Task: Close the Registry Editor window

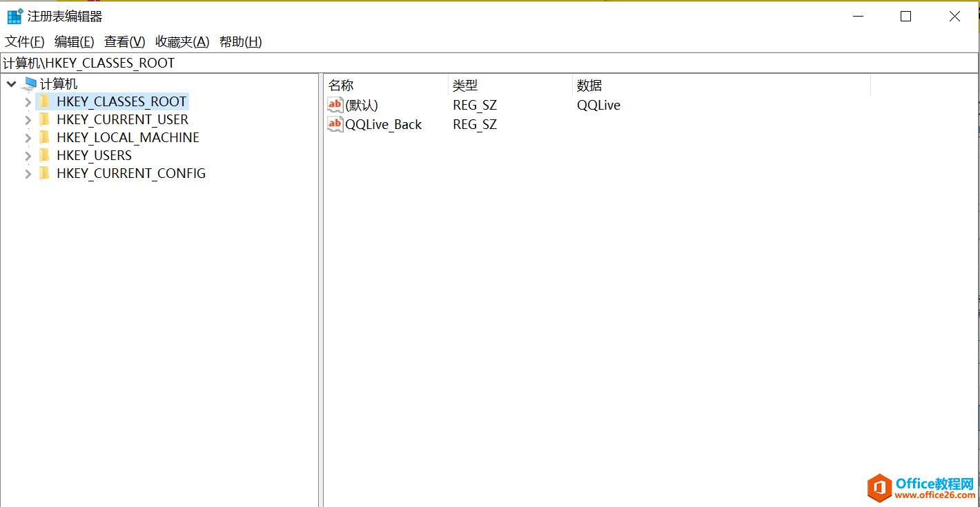Action: [954, 17]
